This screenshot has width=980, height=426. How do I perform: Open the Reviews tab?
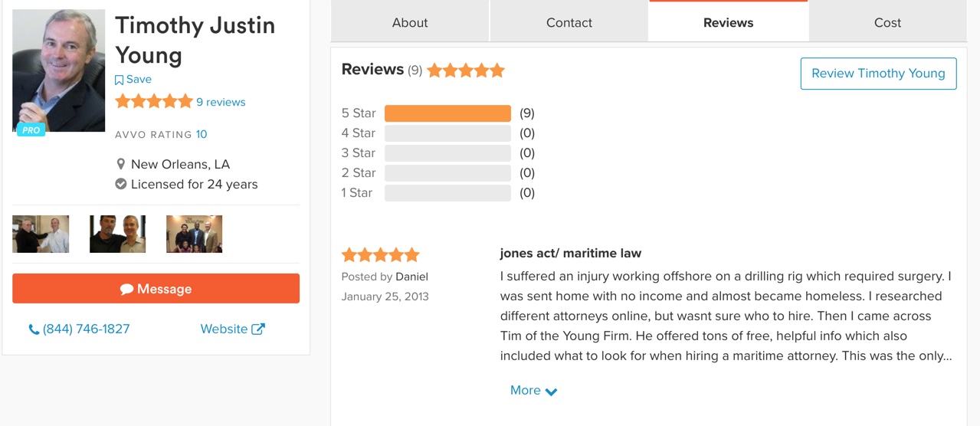tap(728, 22)
